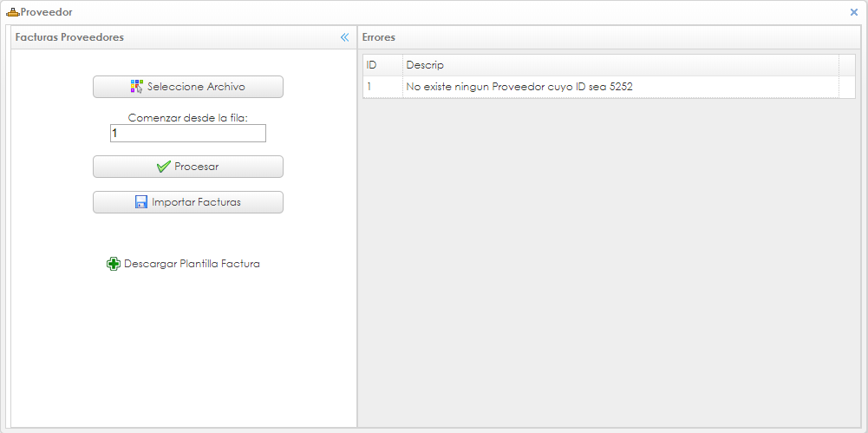Image resolution: width=868 pixels, height=433 pixels.
Task: Click the Seleccione Archivo button
Action: click(x=187, y=87)
